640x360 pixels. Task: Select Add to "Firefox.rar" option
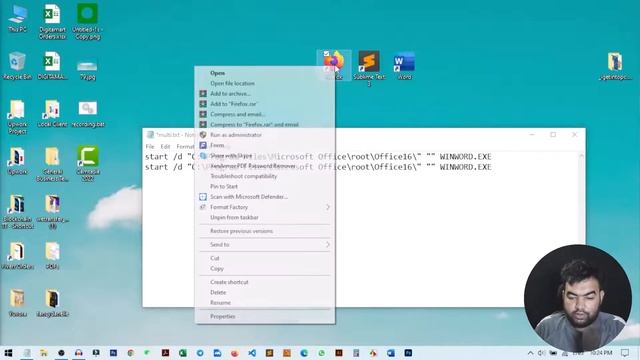coord(233,104)
